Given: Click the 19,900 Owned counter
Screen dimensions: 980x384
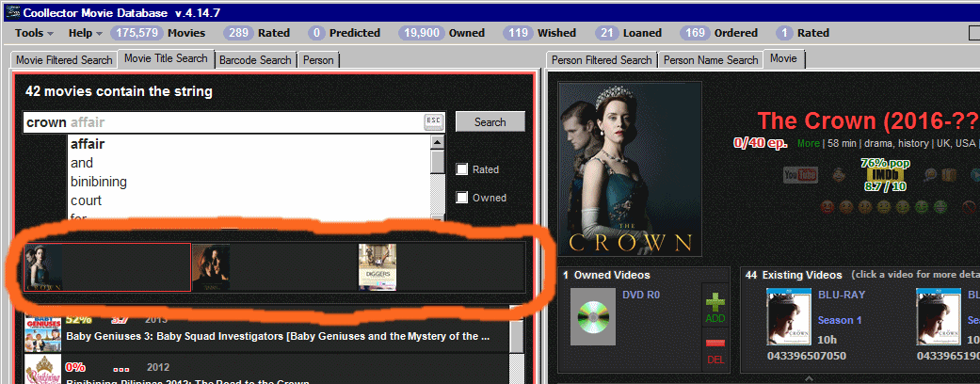Looking at the screenshot, I should (x=442, y=33).
